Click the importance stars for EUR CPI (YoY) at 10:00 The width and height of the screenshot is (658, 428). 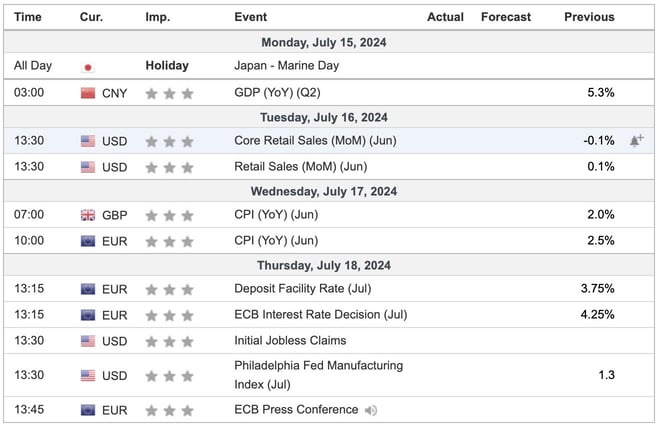170,242
